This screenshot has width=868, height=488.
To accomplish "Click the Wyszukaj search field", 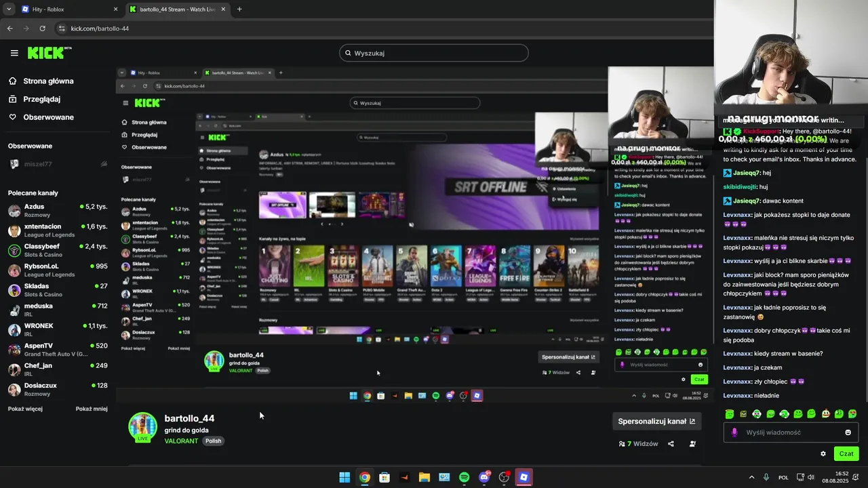I will [434, 53].
